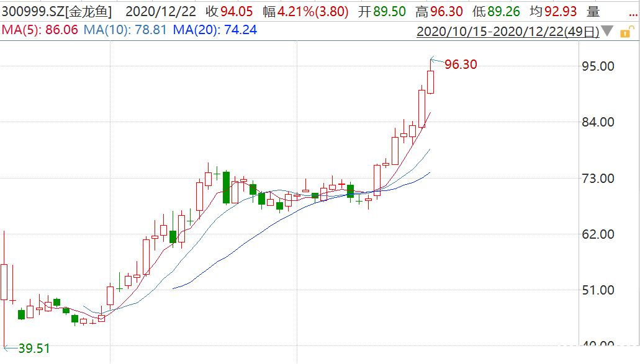The height and width of the screenshot is (364, 640).
Task: Select the MA(10): 78.81 indicator label
Action: point(125,30)
